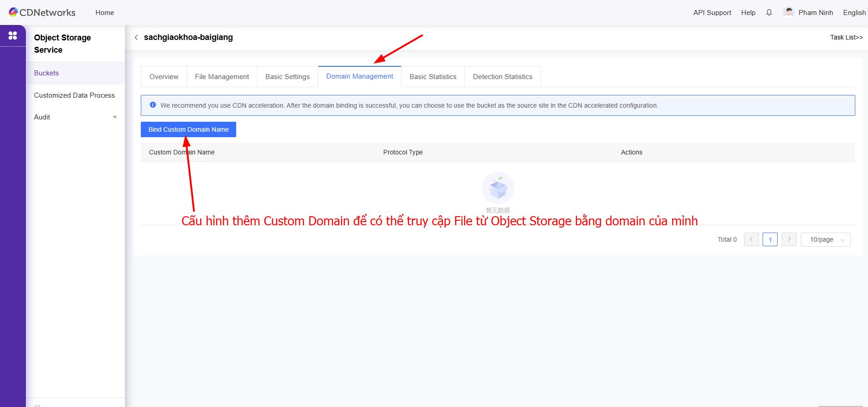
Task: Go to next page arrow
Action: click(x=789, y=239)
